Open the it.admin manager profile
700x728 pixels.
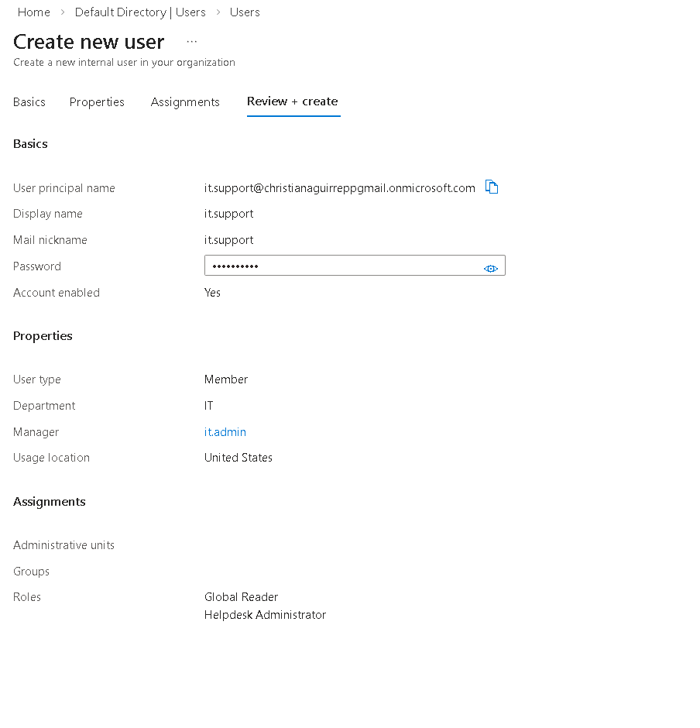tap(225, 431)
